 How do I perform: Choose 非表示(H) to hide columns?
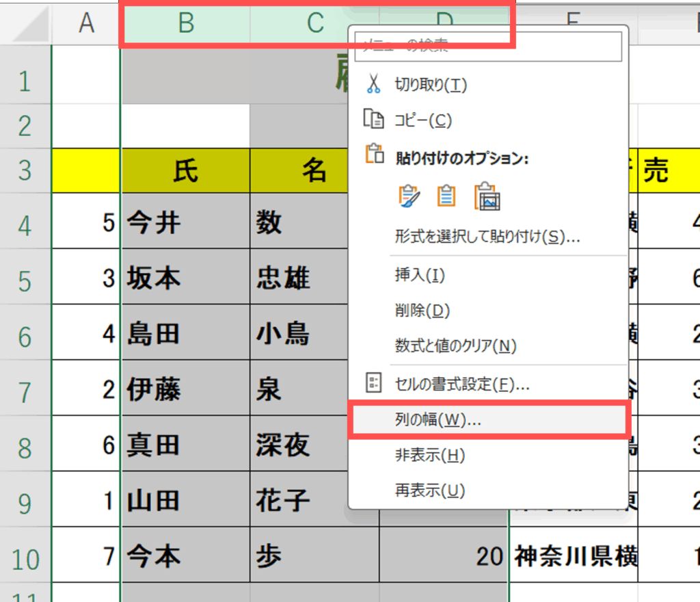click(x=429, y=455)
